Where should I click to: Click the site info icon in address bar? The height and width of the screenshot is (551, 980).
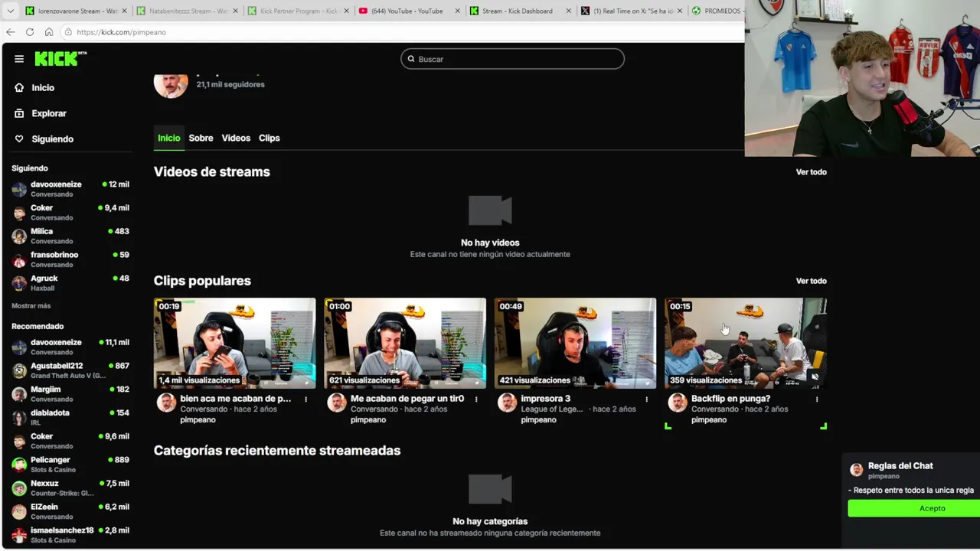68,32
